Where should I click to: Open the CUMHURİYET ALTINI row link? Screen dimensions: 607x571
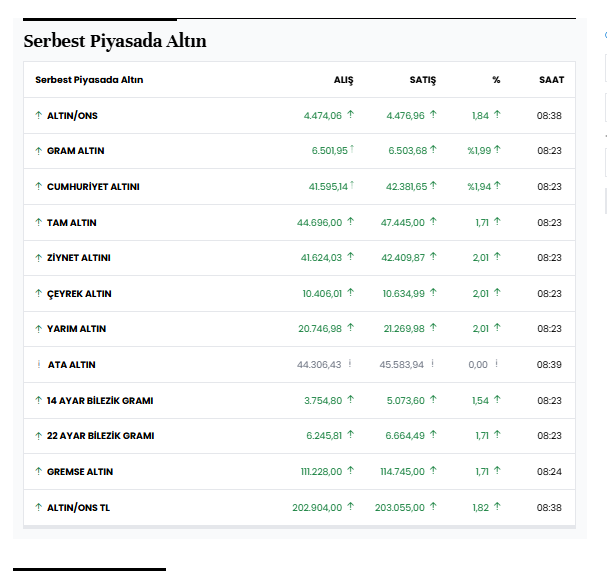coord(93,187)
